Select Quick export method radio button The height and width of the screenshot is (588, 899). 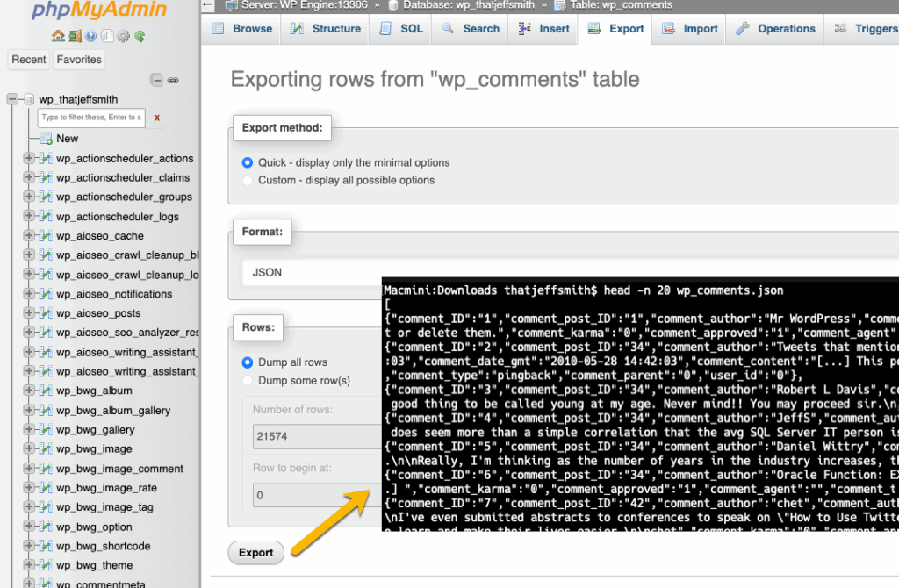coord(247,162)
